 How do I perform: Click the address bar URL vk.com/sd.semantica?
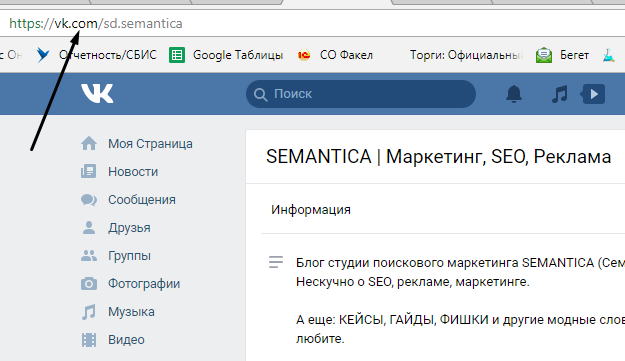pyautogui.click(x=96, y=24)
